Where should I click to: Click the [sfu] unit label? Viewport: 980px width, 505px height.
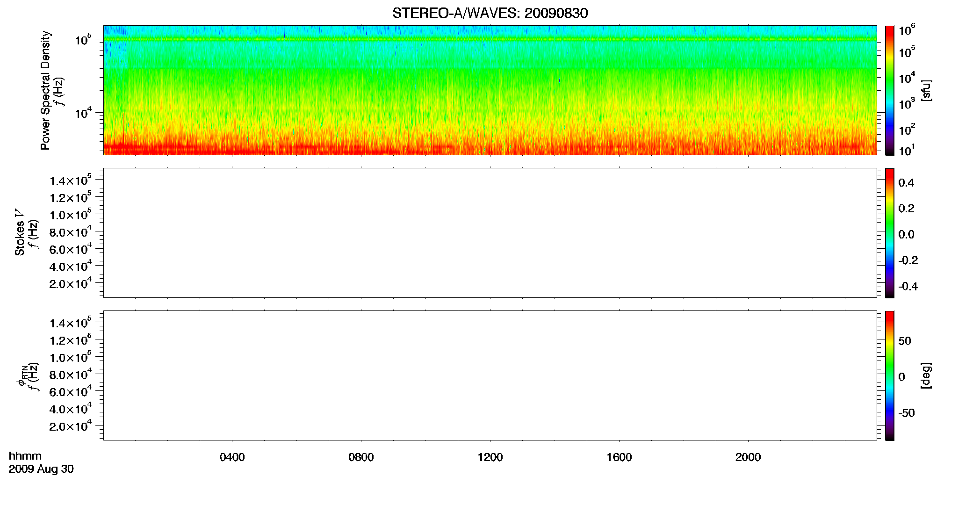(926, 90)
